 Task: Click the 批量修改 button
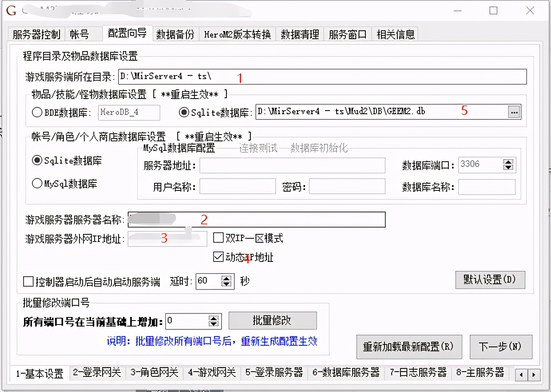(272, 320)
